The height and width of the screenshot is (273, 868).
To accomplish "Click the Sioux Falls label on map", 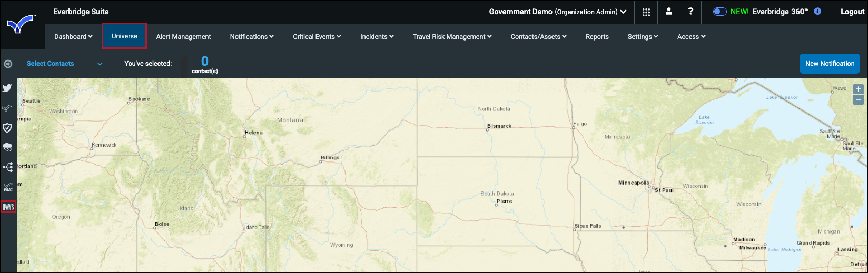I will pyautogui.click(x=588, y=226).
